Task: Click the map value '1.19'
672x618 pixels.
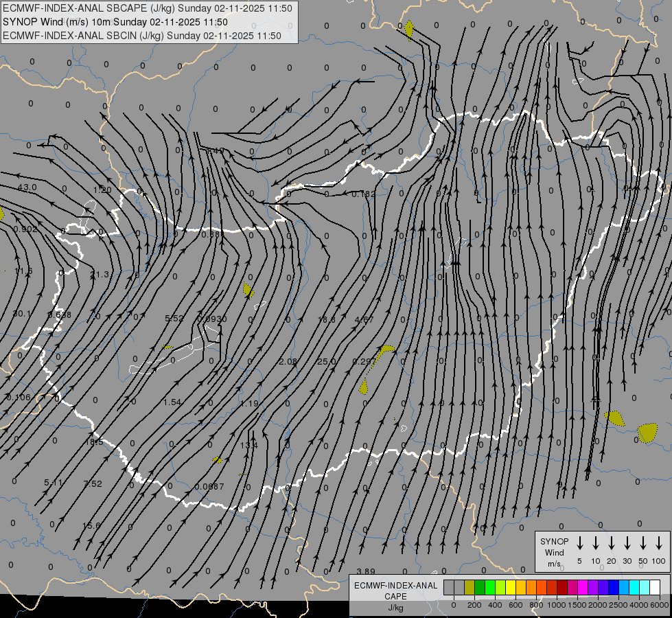Action: (249, 404)
